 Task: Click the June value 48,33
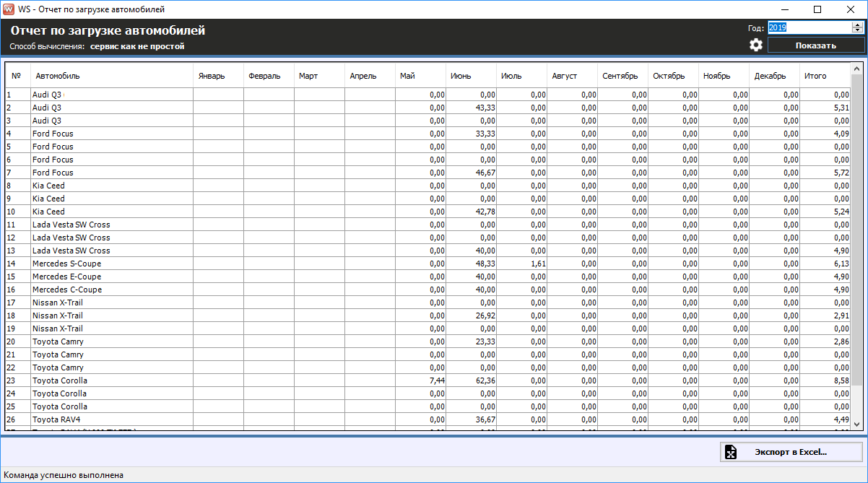point(485,264)
